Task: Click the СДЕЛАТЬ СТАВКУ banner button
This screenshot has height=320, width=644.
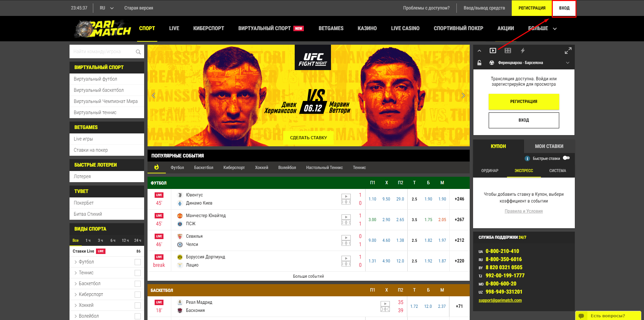Action: pyautogui.click(x=308, y=138)
